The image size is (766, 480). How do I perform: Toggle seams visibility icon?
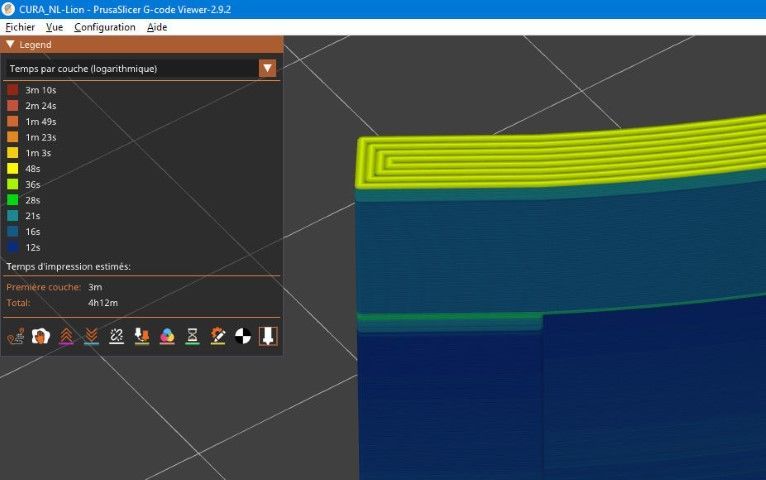[116, 336]
